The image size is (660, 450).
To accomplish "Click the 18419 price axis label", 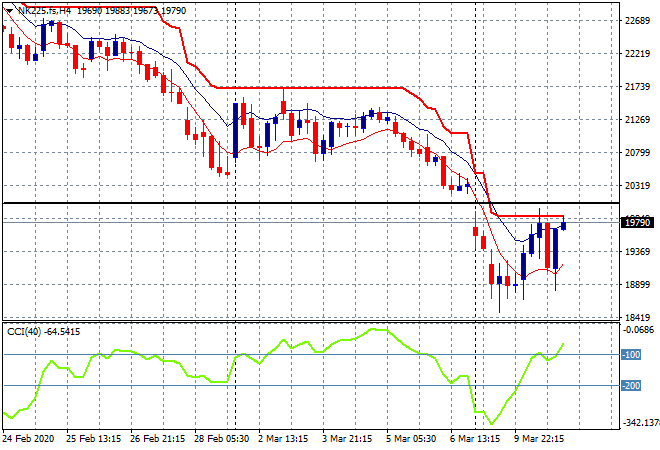I will click(637, 318).
